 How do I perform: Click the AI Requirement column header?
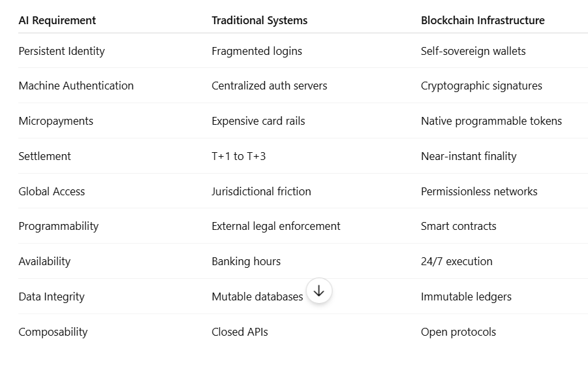[x=57, y=20]
